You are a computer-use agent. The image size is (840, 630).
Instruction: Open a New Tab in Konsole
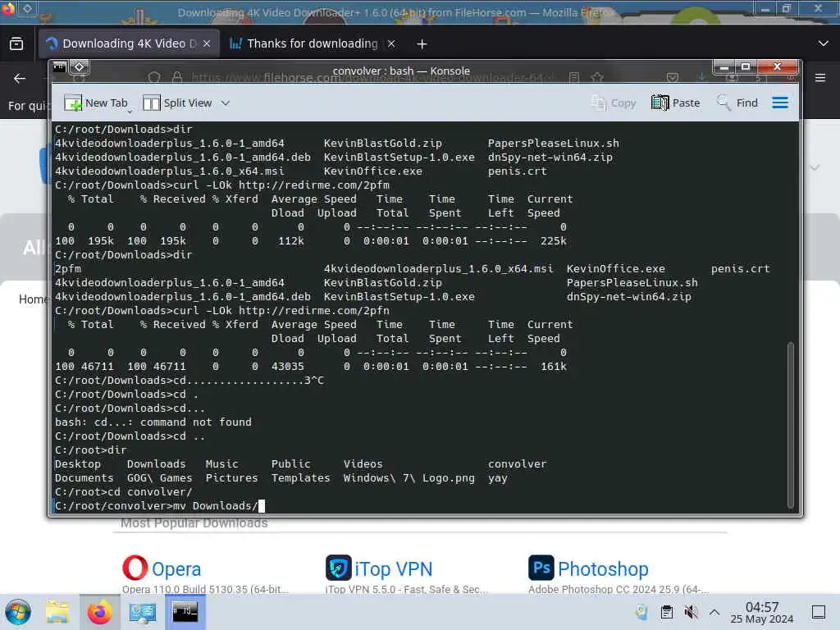pos(96,103)
